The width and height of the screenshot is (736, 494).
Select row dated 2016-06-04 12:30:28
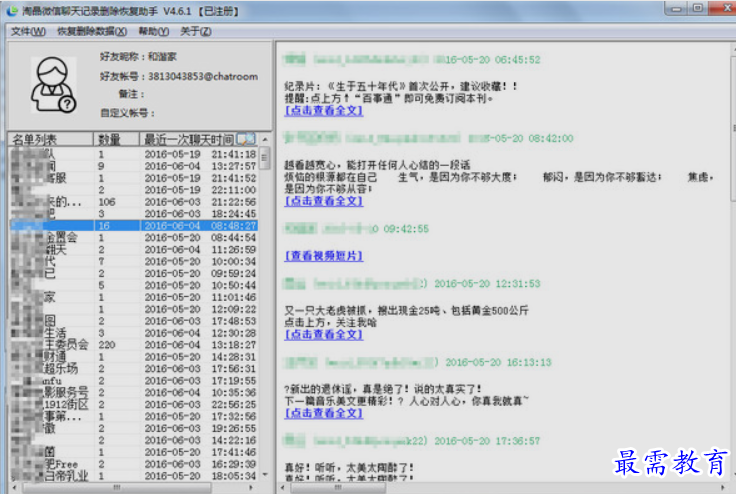coord(134,333)
